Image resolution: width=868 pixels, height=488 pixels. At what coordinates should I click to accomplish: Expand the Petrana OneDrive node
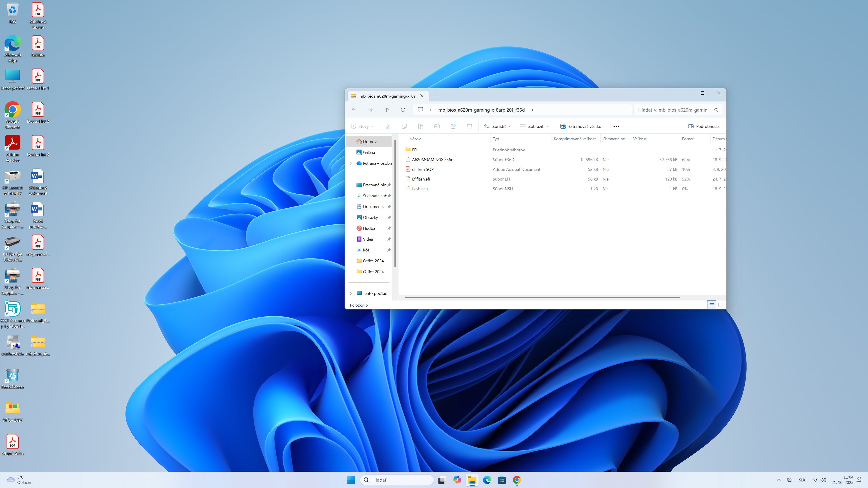tap(351, 163)
